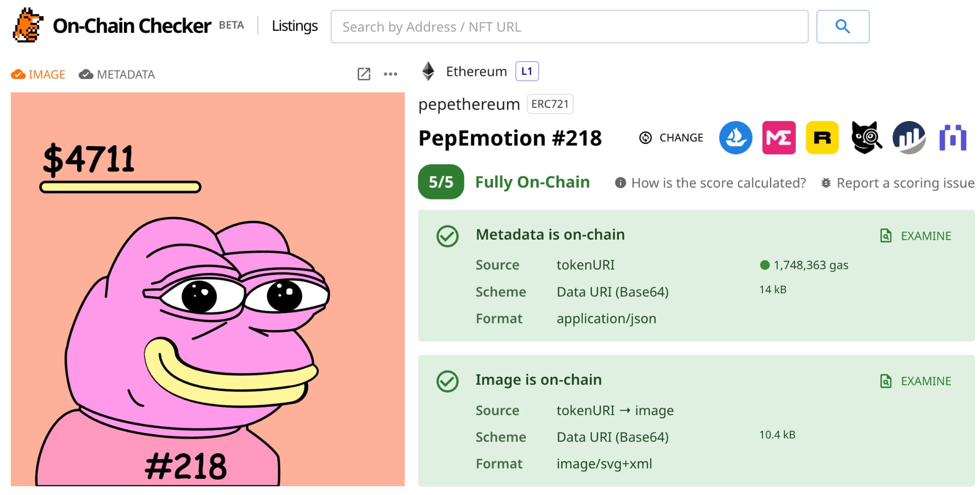Click the purple bracket marketplace icon
This screenshot has width=980, height=495.
click(953, 138)
